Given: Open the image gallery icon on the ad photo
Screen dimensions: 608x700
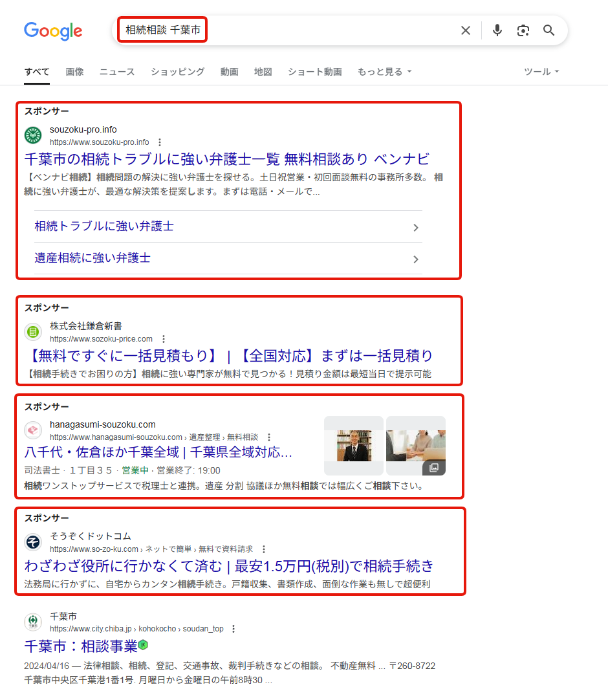Looking at the screenshot, I should [x=434, y=468].
